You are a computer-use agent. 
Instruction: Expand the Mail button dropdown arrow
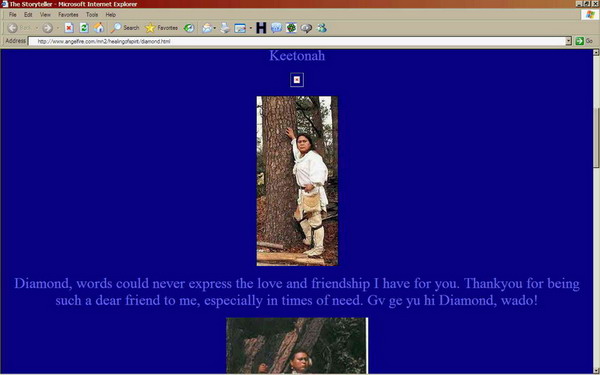(215, 28)
